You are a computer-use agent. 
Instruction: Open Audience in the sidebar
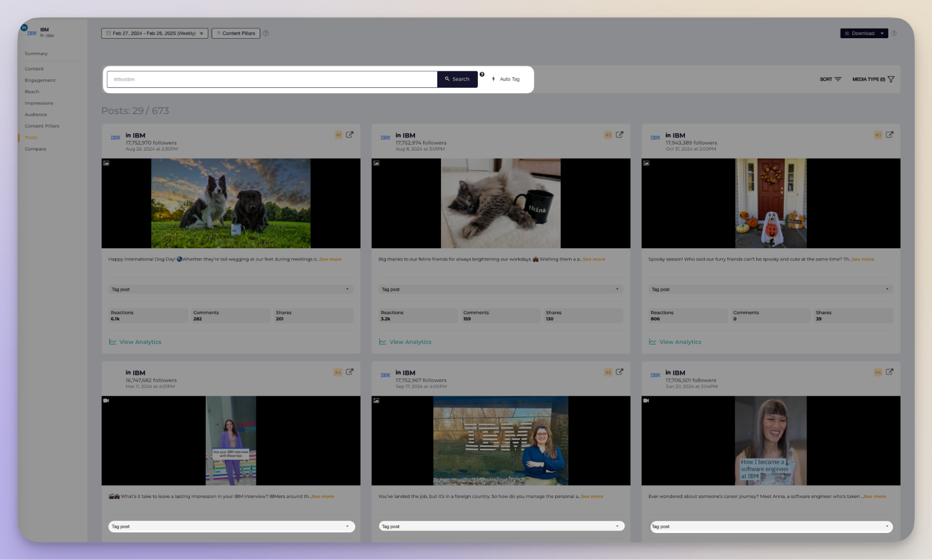(x=36, y=115)
